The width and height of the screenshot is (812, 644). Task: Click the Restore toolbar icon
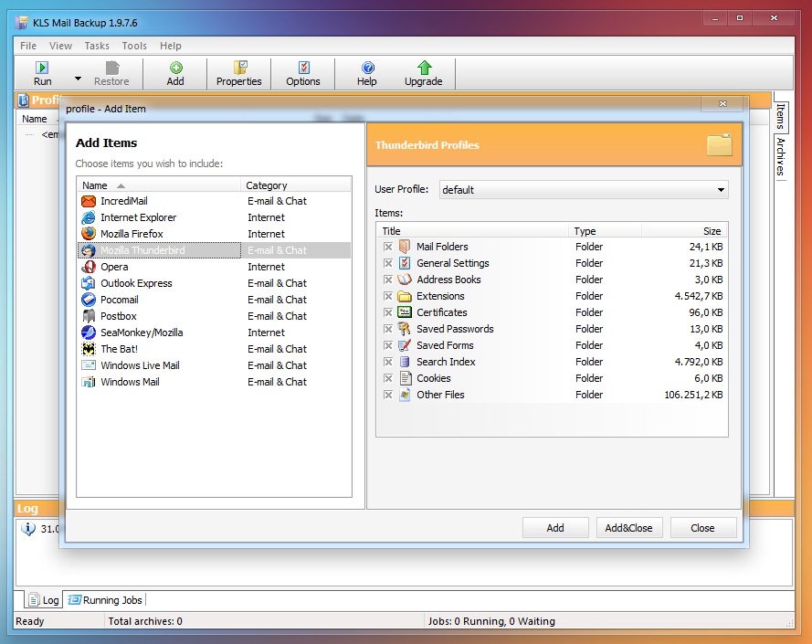point(111,68)
